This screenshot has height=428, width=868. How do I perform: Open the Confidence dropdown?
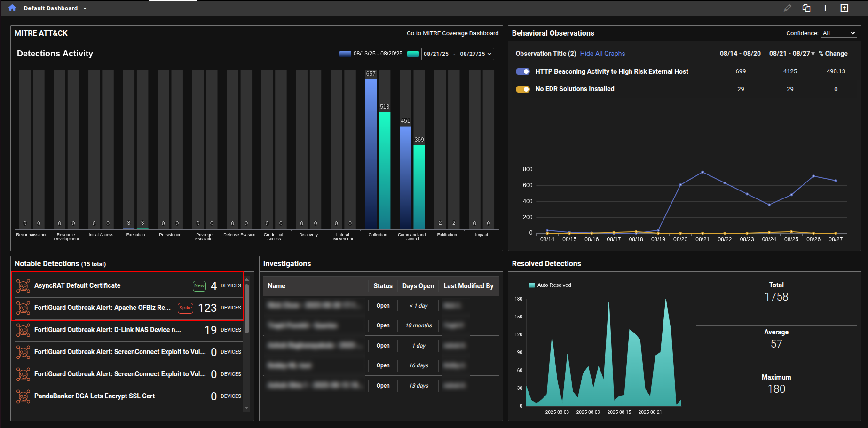click(838, 33)
